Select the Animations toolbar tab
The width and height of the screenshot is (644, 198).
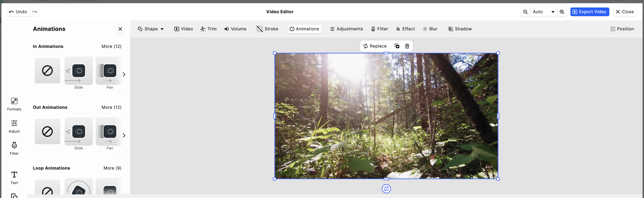pos(304,29)
